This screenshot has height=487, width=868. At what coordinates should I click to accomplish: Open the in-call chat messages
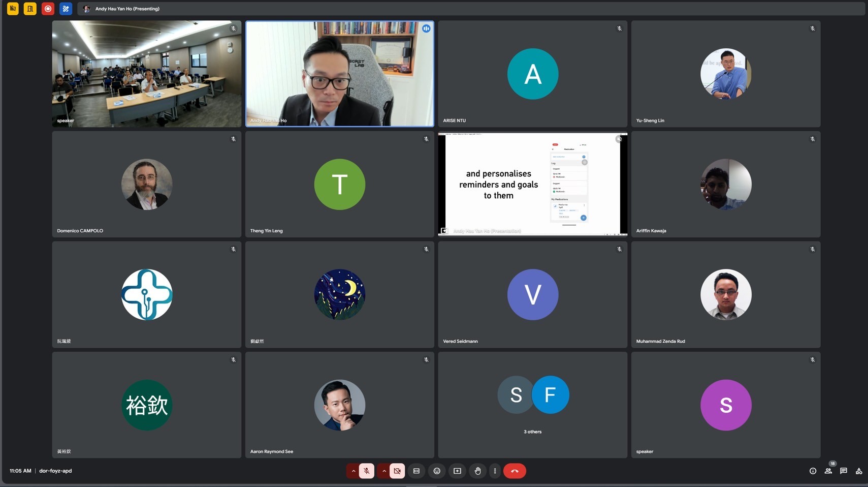pos(844,471)
